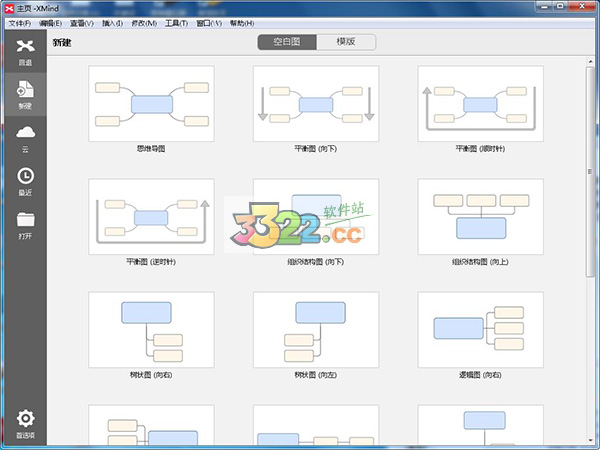Show recent files via clock icon

point(25,178)
